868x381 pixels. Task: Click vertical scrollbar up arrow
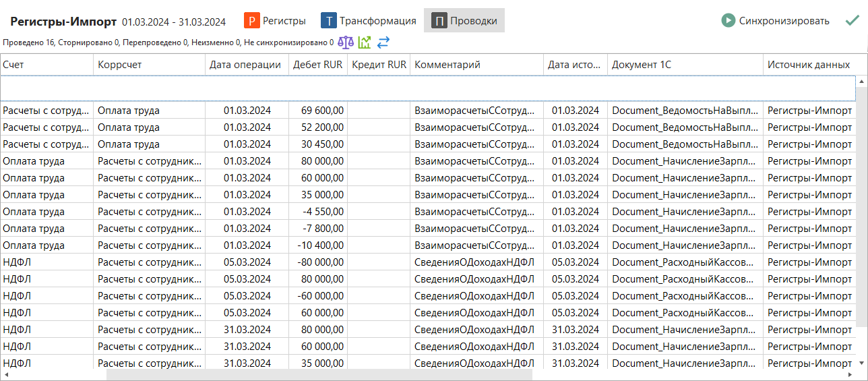point(861,81)
